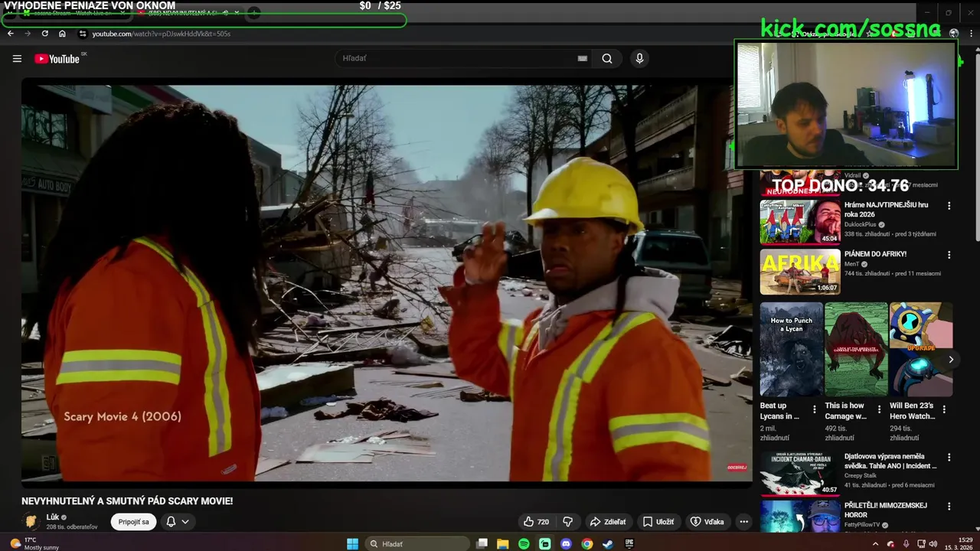Open the Carnage short thumbnail
The width and height of the screenshot is (980, 551).
click(x=856, y=350)
